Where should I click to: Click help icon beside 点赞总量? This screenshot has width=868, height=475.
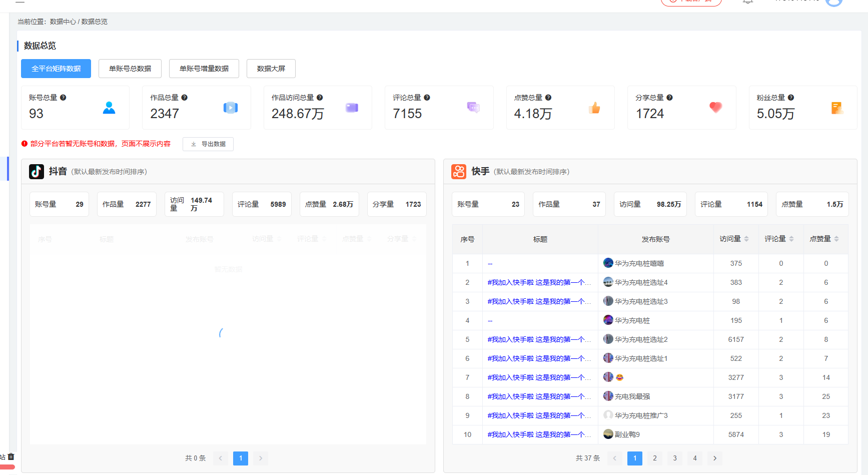(548, 98)
